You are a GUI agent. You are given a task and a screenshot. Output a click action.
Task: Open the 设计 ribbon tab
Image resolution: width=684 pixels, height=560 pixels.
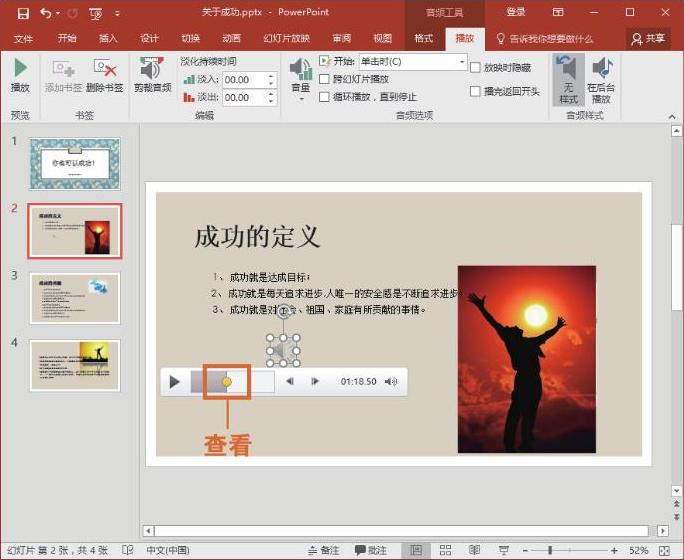pyautogui.click(x=149, y=38)
